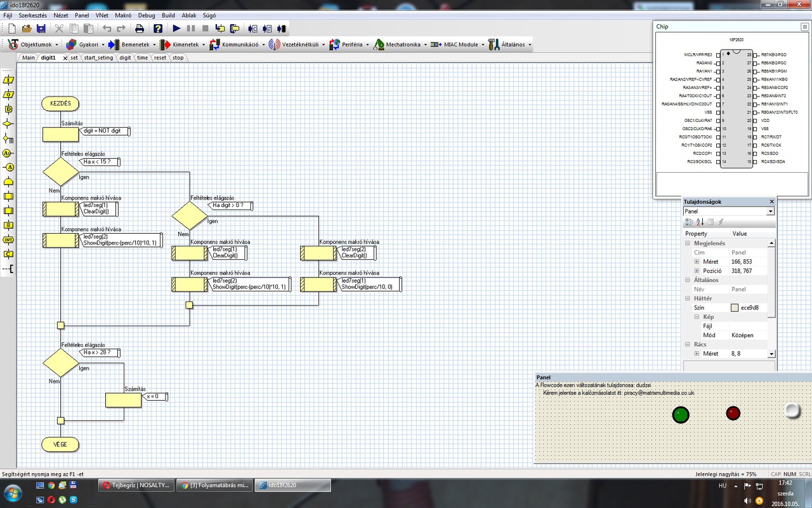
Task: Select the C Code flowchart icon
Action: pos(8,255)
